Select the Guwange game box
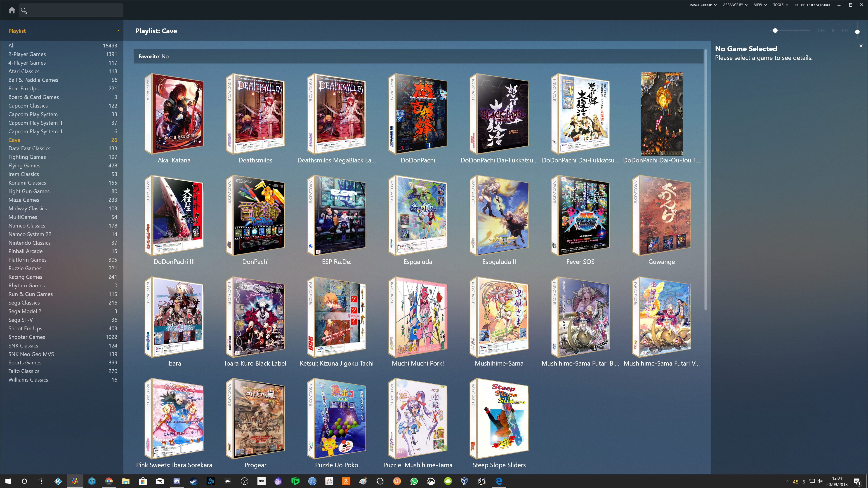The height and width of the screenshot is (488, 868). coord(661,216)
